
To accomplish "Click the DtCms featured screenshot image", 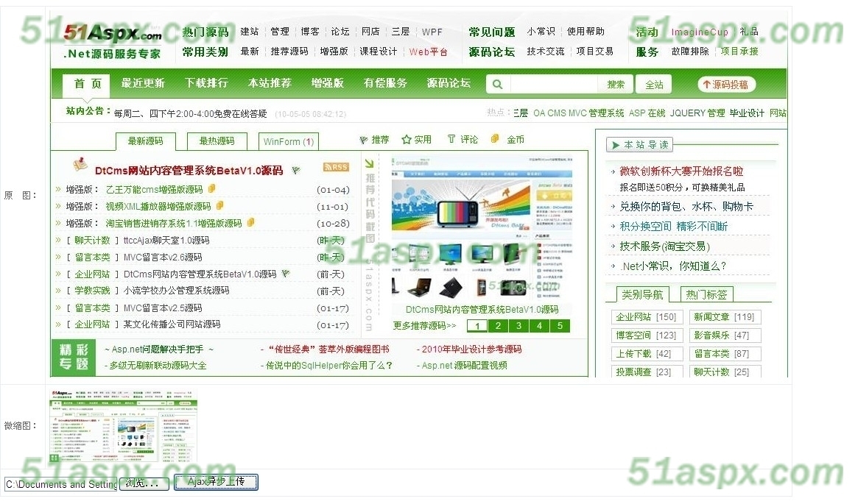I will coord(482,229).
